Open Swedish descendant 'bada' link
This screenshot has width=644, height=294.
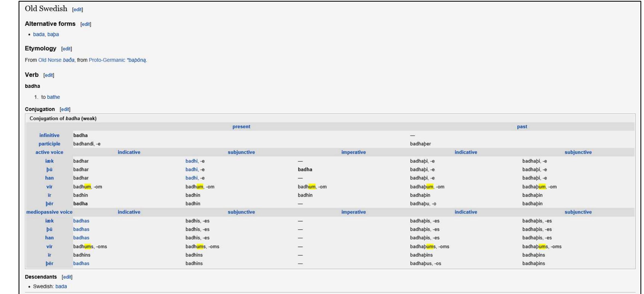(x=61, y=286)
